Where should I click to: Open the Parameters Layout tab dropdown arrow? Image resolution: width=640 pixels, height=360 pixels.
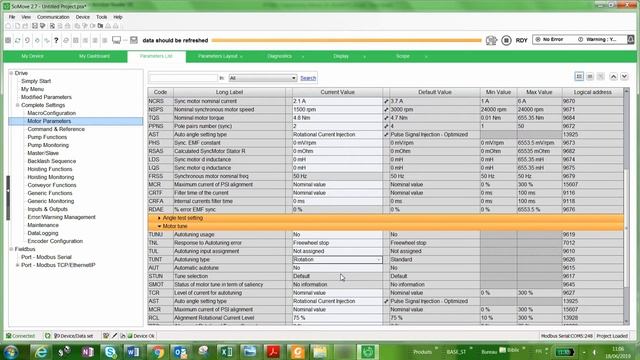(x=241, y=57)
